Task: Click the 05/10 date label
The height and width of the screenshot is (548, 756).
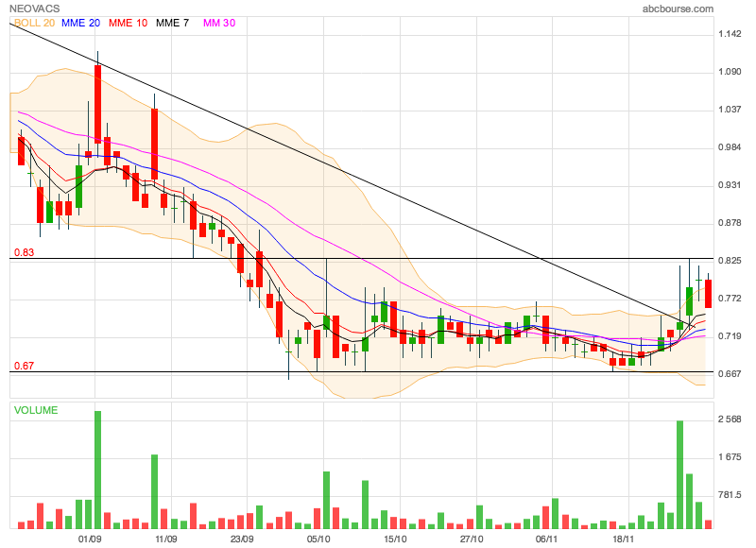Action: (x=318, y=539)
